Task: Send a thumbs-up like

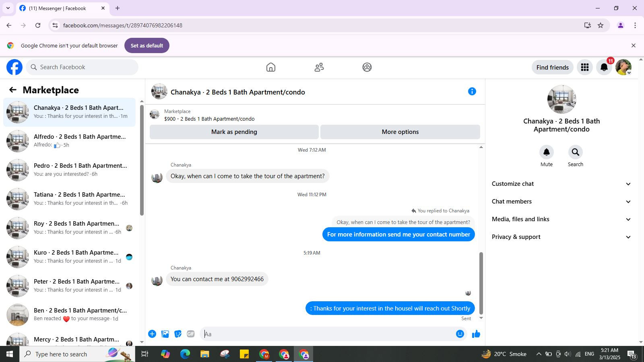Action: click(476, 334)
